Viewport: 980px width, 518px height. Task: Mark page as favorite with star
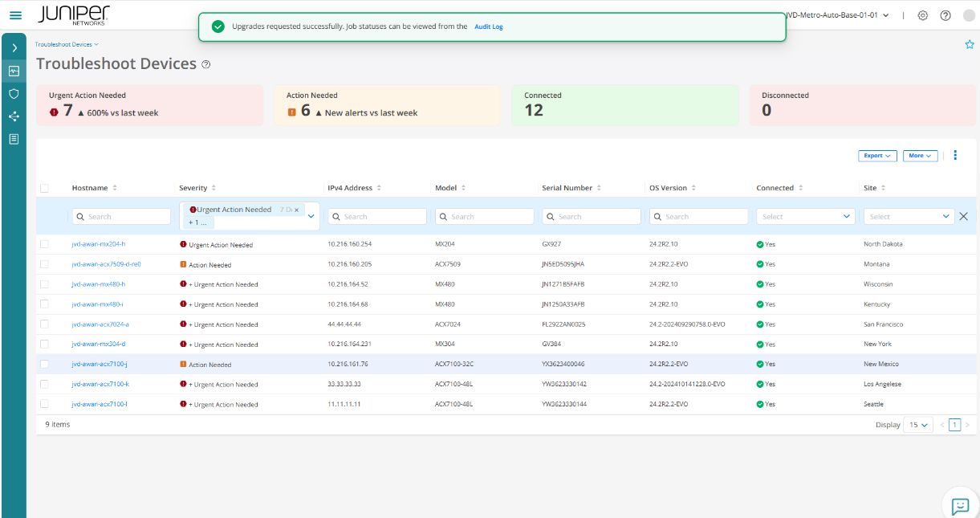(969, 45)
